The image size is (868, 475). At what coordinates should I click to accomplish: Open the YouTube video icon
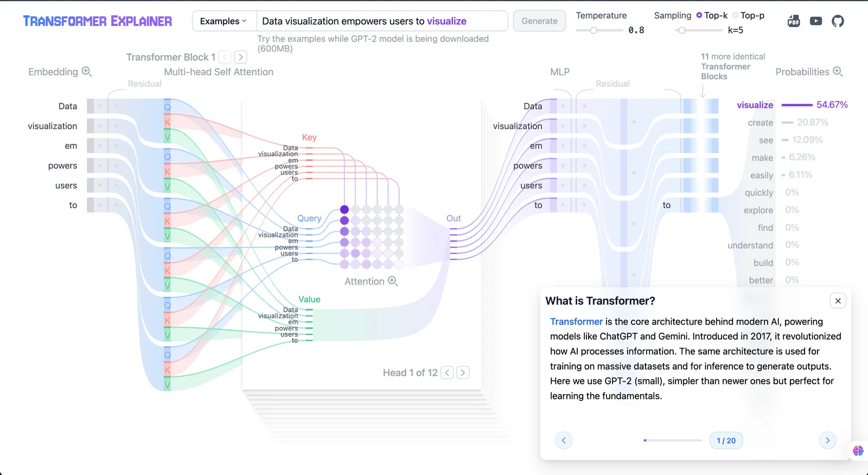[816, 21]
